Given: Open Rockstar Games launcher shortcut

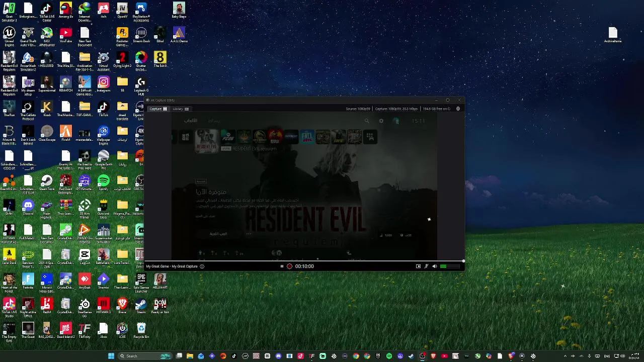Looking at the screenshot, I should [122, 37].
